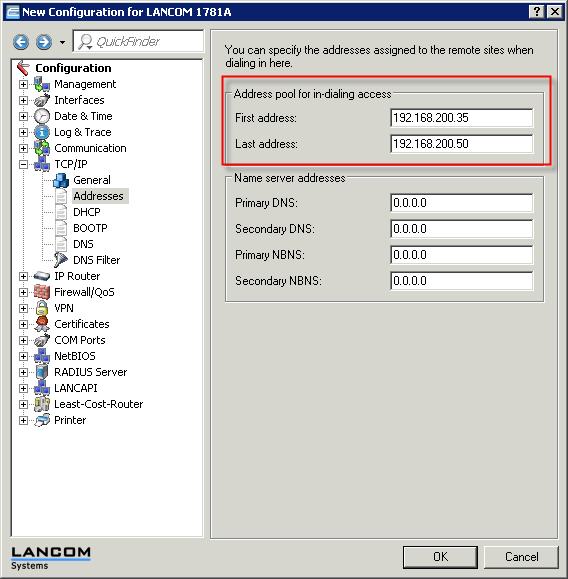Expand the Management tree node
Viewport: 568px width, 579px height.
point(23,85)
